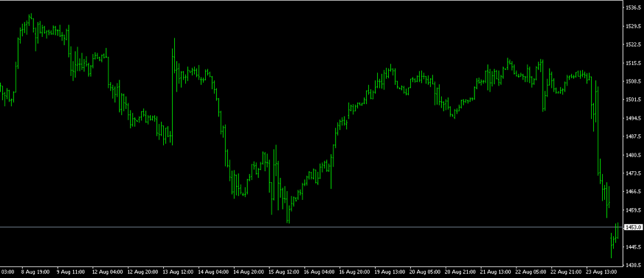Click the 1522.5 price axis label
The image size is (644, 278).
coord(634,45)
